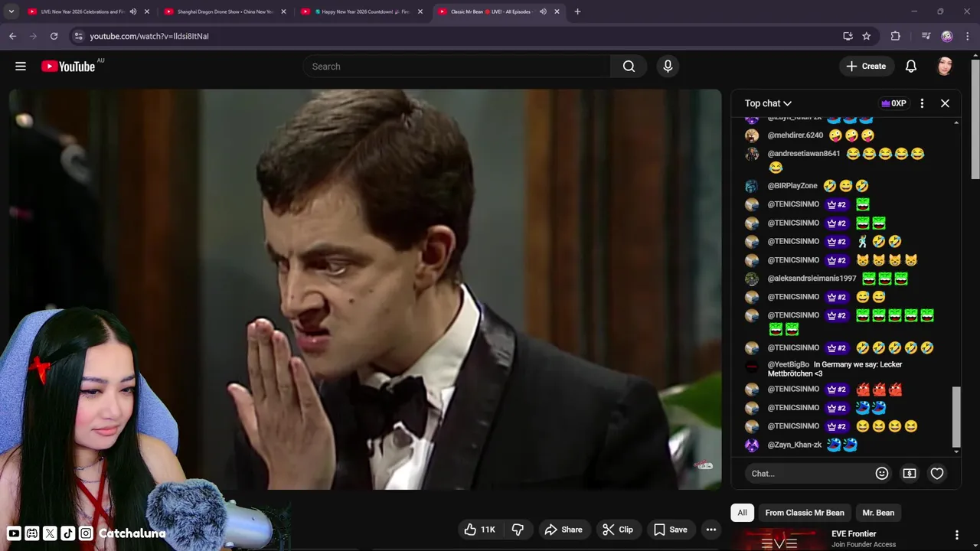
Task: Open the media controls icon in toolbar
Action: tap(926, 36)
